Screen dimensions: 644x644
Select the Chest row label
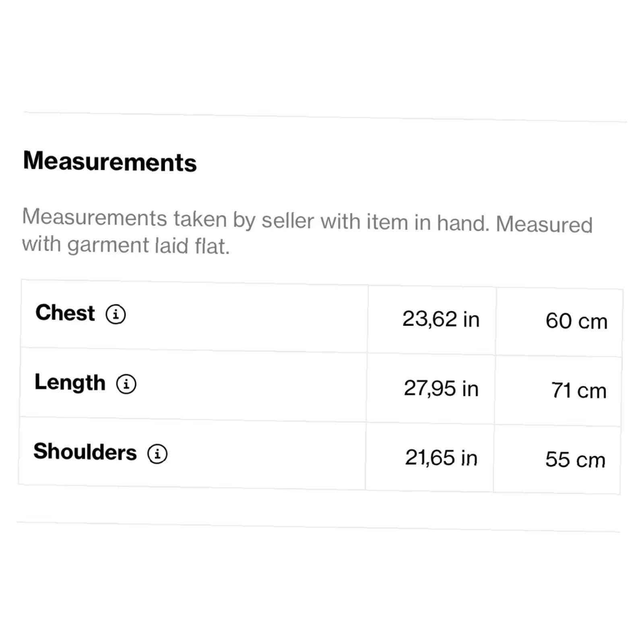coord(65,313)
